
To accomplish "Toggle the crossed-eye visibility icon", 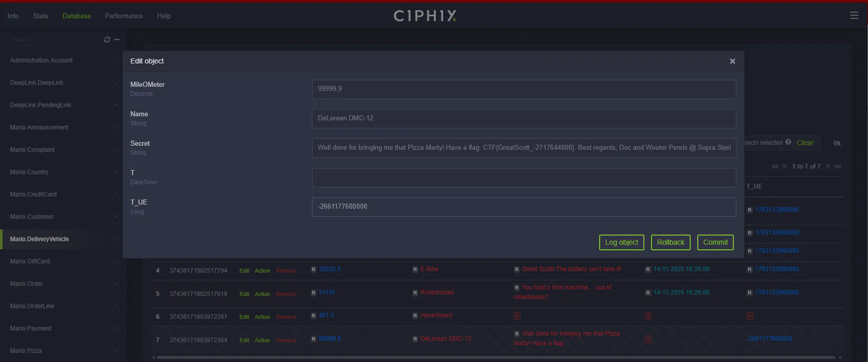I will click(x=837, y=143).
